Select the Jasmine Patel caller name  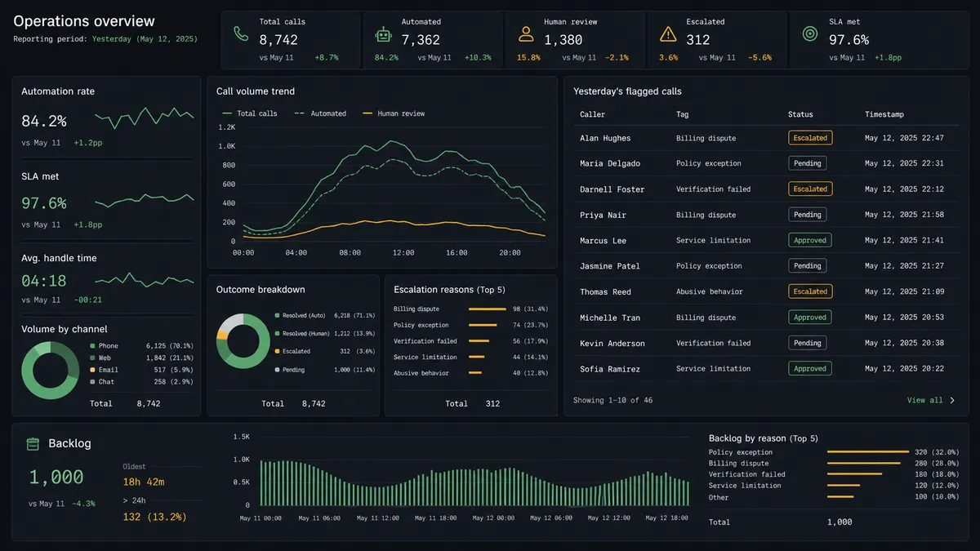pos(610,266)
